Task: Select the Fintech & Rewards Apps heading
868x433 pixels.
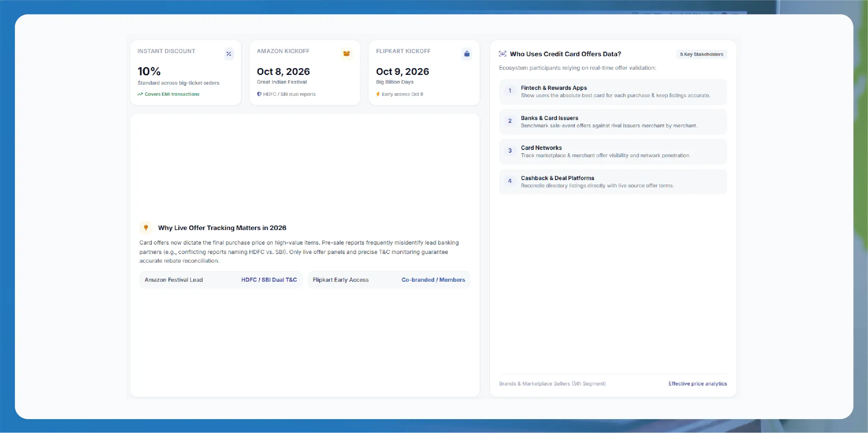Action: click(x=554, y=88)
